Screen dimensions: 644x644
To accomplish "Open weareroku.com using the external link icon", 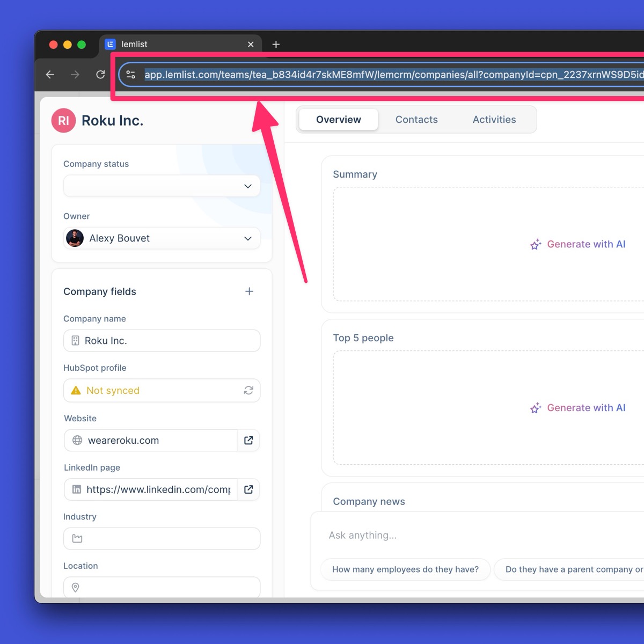I will [248, 440].
